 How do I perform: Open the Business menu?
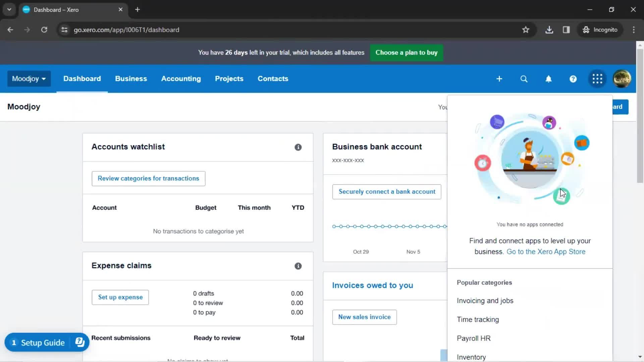click(131, 79)
